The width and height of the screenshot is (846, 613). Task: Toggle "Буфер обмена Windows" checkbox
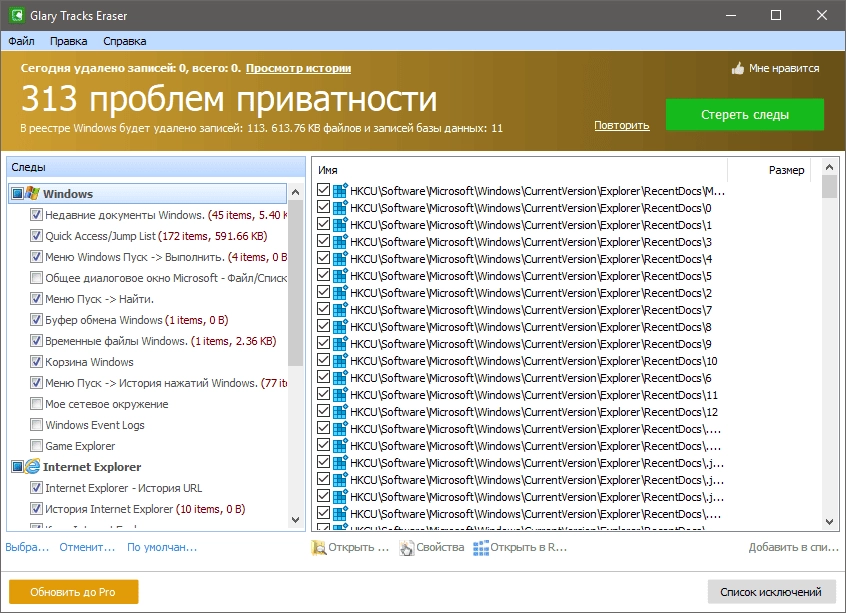36,320
